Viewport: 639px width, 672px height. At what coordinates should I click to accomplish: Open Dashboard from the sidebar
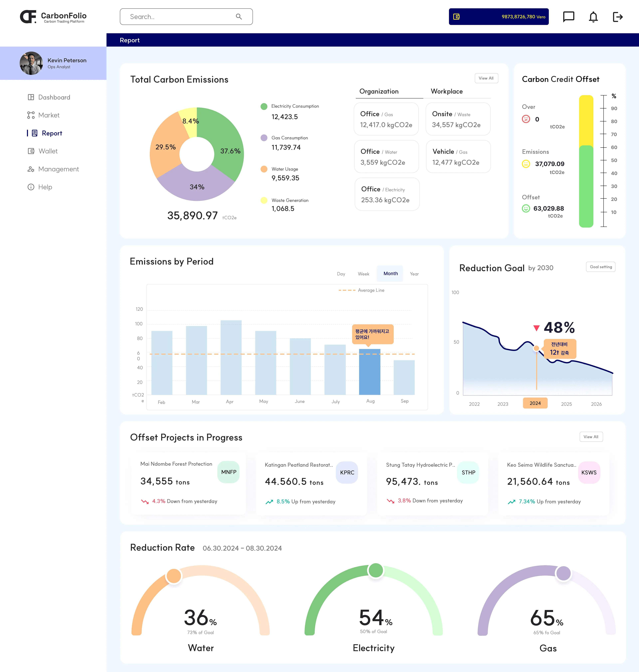point(54,97)
